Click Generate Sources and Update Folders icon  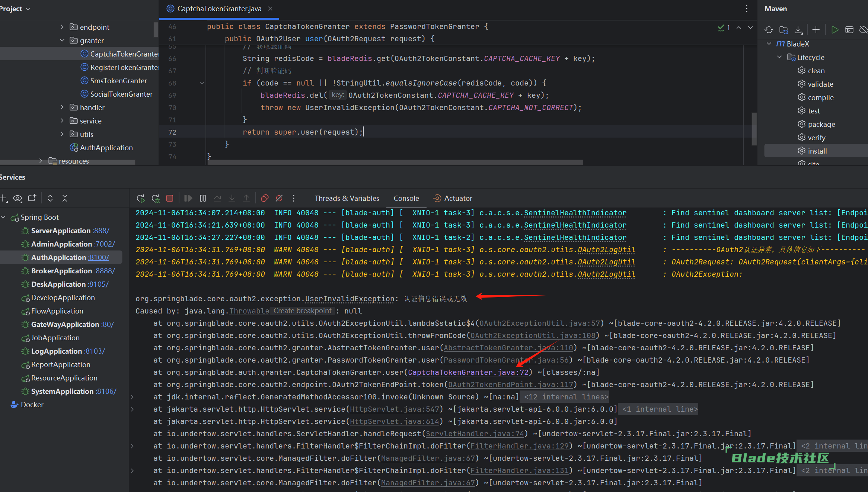[x=784, y=30]
